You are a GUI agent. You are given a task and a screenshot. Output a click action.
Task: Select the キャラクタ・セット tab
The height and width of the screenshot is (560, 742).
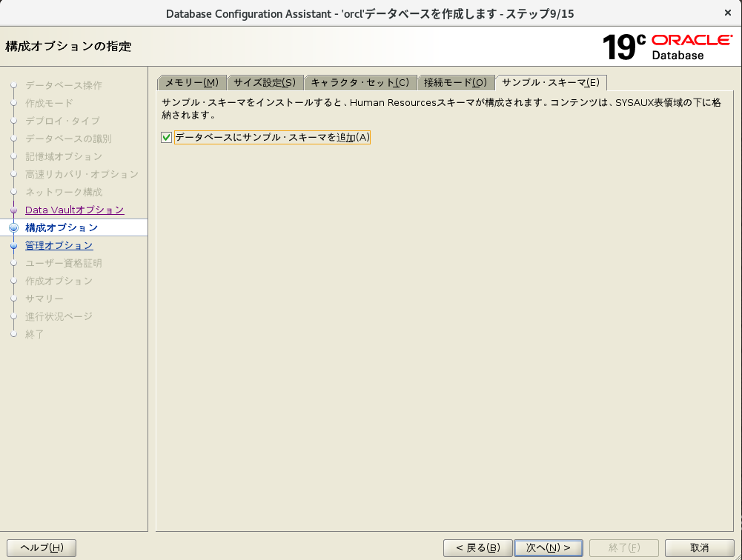point(360,82)
